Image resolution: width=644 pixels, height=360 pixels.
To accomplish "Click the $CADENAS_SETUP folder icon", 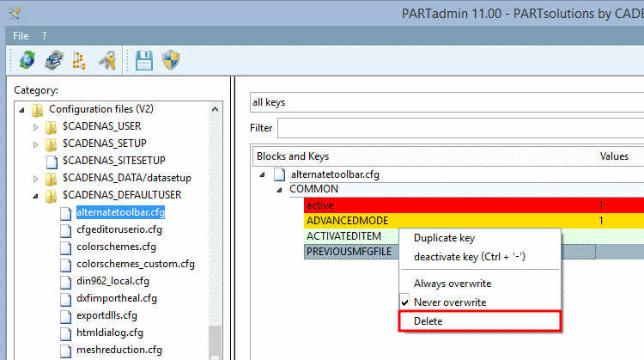I will click(51, 143).
